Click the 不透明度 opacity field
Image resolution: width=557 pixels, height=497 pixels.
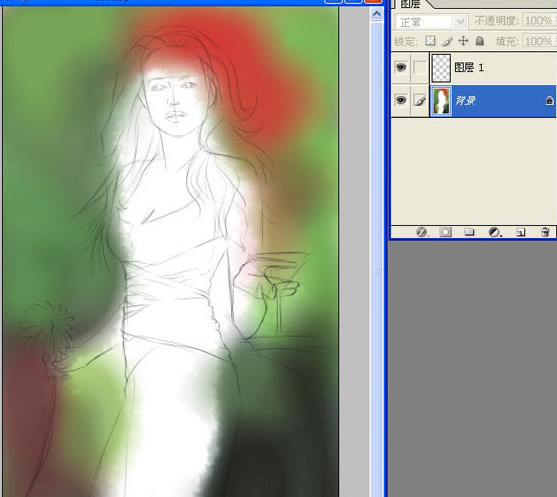539,21
